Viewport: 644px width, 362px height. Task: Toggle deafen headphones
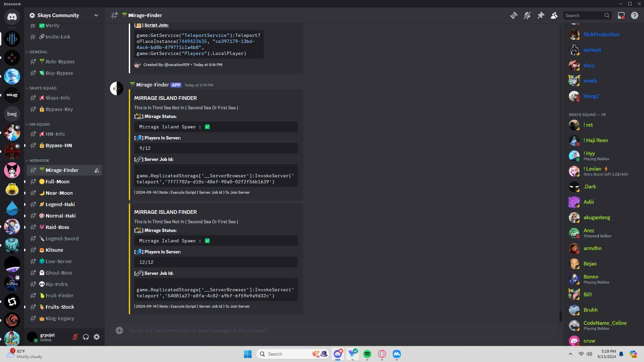[86, 337]
